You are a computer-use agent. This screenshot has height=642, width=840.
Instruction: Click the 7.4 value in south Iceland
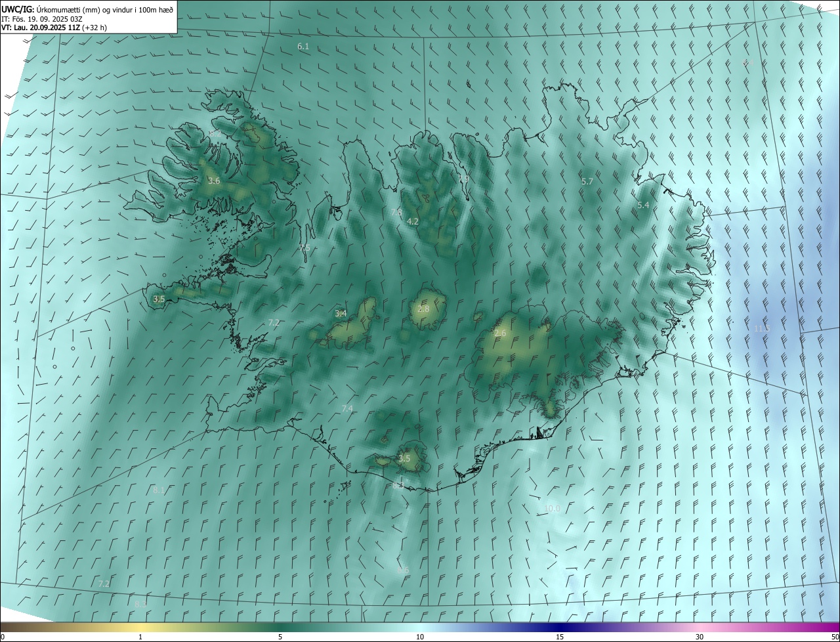347,409
